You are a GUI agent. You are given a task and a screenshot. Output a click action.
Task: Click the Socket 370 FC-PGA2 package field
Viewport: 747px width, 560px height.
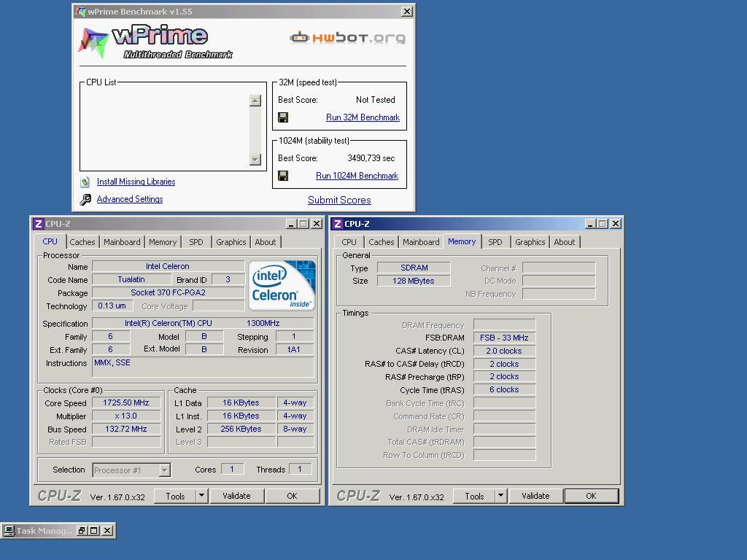(x=168, y=292)
